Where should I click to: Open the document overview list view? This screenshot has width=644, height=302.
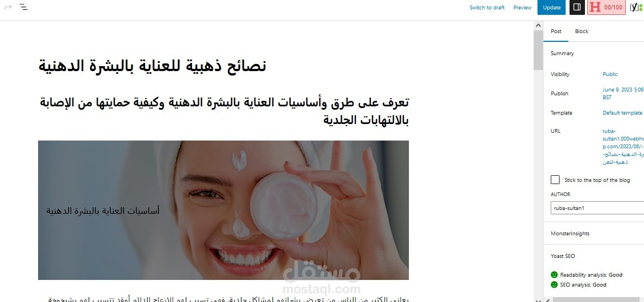[24, 7]
